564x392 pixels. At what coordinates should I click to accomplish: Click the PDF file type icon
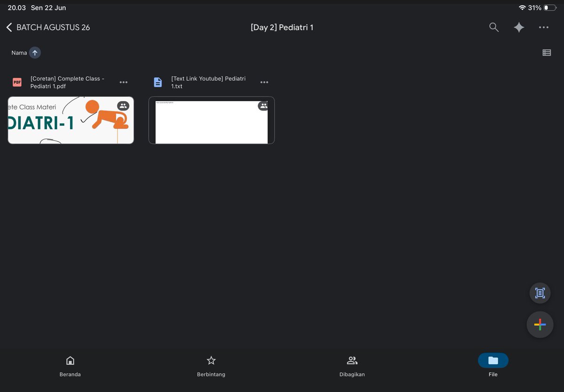click(17, 82)
